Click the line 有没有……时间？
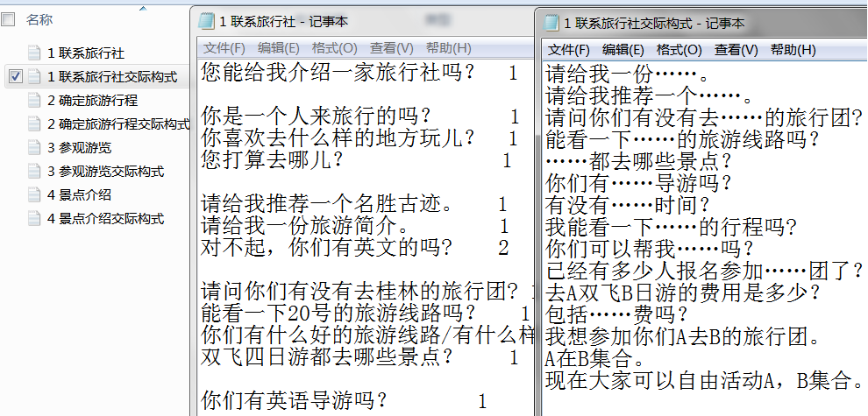Image resolution: width=868 pixels, height=416 pixels. pos(627,205)
